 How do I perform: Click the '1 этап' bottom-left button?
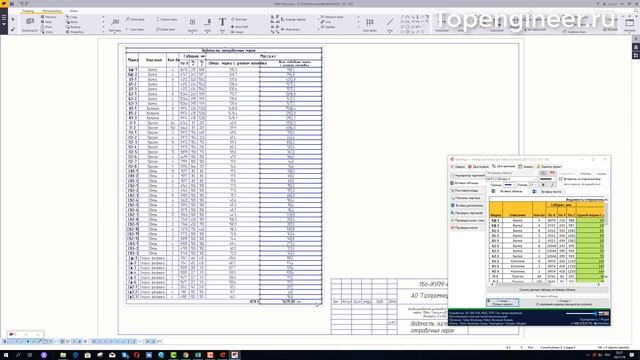pos(502,302)
